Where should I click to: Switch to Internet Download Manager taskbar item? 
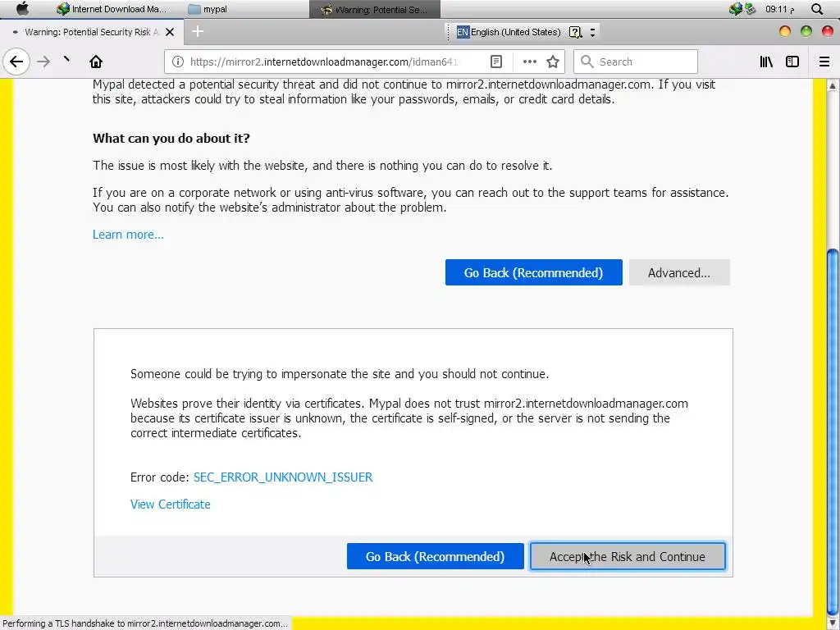click(x=112, y=9)
